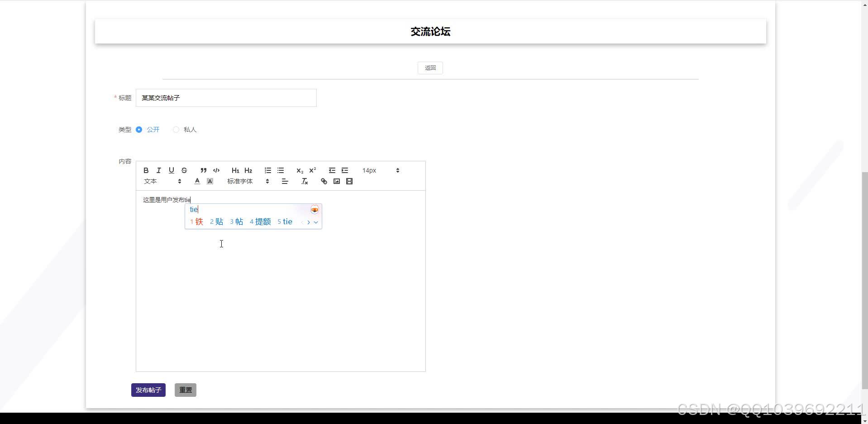Select the 公开 type radio button
868x424 pixels.
(x=139, y=130)
